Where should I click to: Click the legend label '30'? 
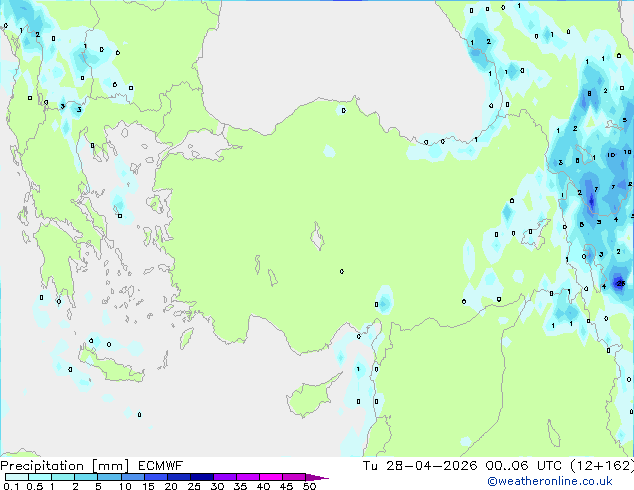pyautogui.click(x=217, y=486)
